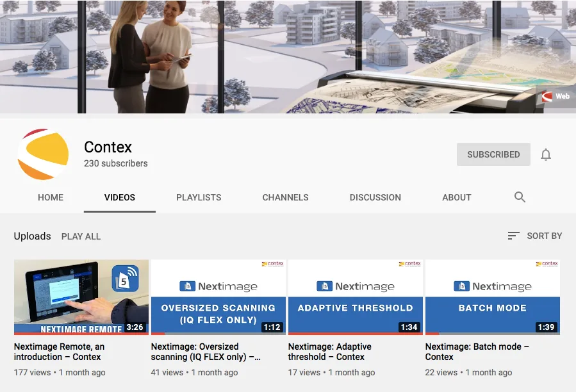Click the channel banner image
Image resolution: width=576 pixels, height=392 pixels.
pos(288,56)
